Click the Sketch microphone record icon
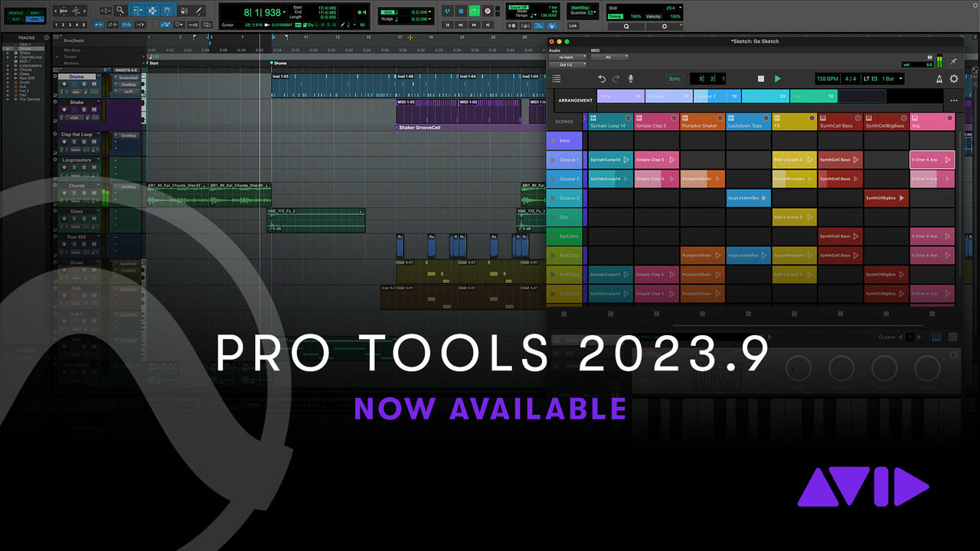The height and width of the screenshot is (551, 980). coord(631,79)
